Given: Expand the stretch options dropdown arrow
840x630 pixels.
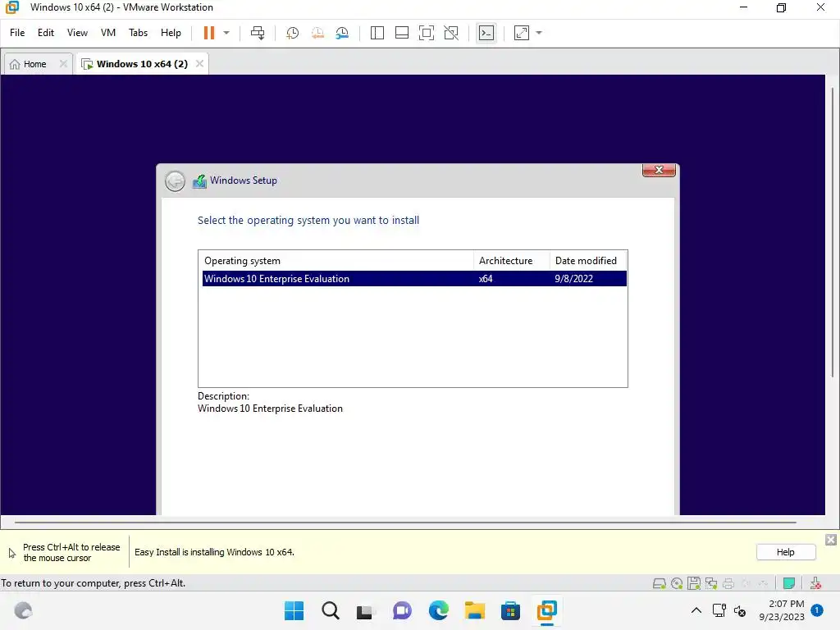Looking at the screenshot, I should tap(539, 33).
